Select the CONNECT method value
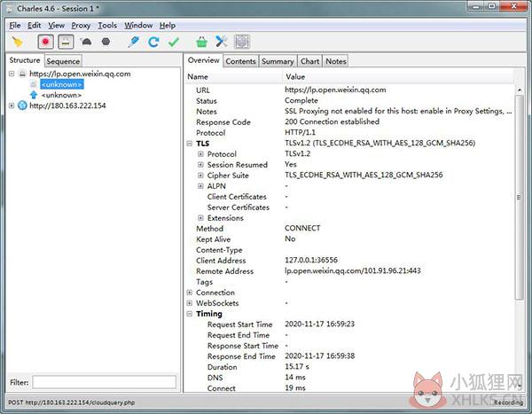The height and width of the screenshot is (414, 532). [x=302, y=228]
